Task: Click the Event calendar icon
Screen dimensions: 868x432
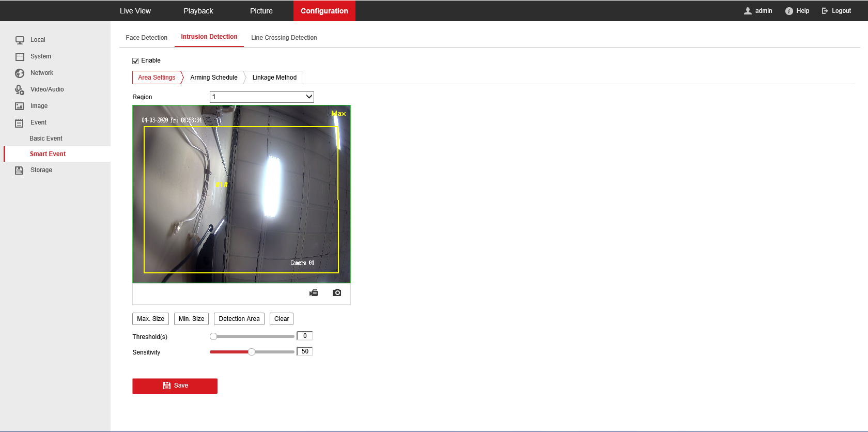Action: (x=20, y=123)
